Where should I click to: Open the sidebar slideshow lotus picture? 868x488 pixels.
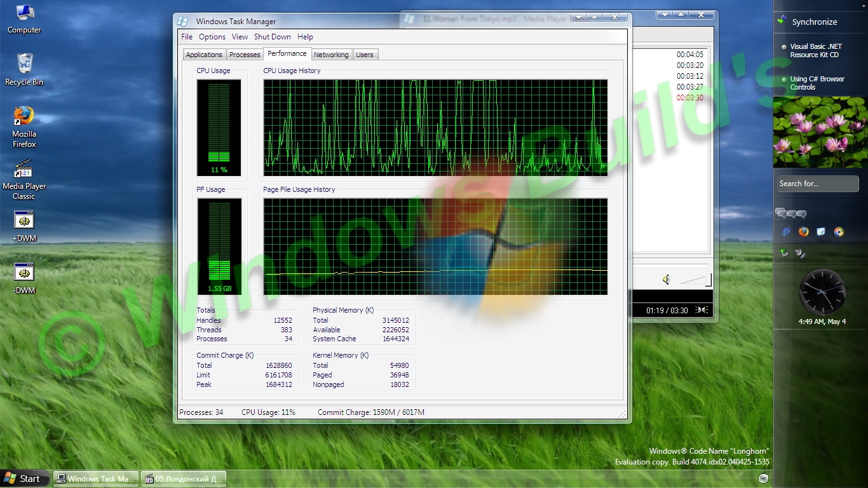pos(820,132)
